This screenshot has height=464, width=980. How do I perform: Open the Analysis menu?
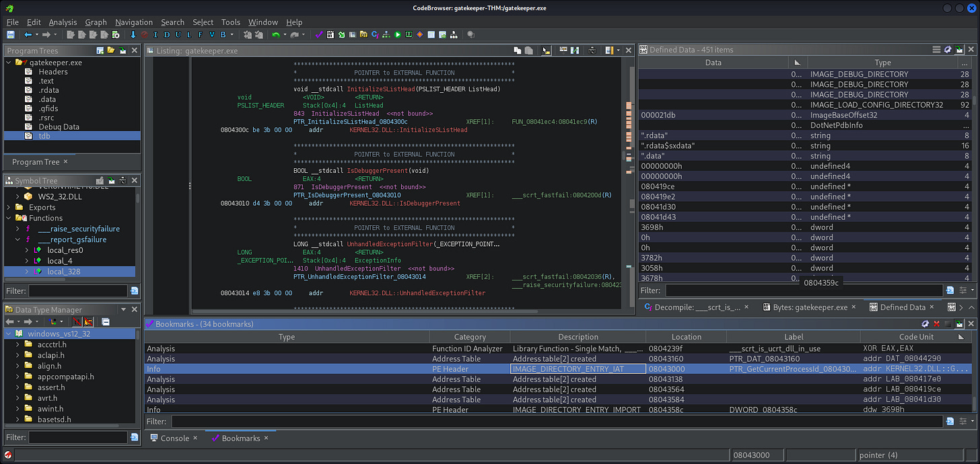[x=63, y=22]
